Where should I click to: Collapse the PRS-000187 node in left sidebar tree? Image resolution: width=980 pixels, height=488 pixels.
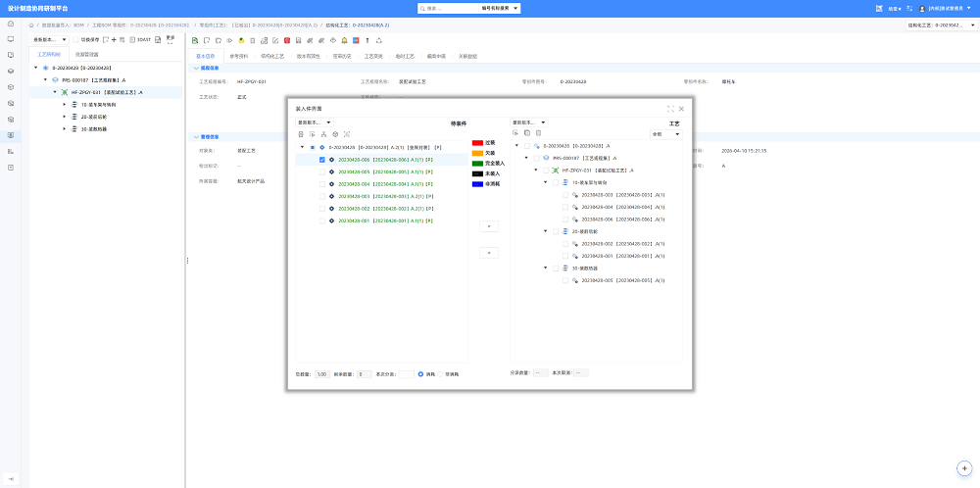(45, 80)
